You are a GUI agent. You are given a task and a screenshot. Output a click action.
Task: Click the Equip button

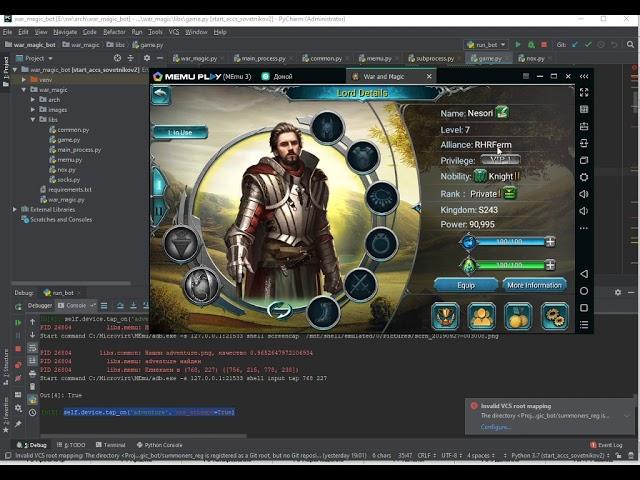[466, 285]
